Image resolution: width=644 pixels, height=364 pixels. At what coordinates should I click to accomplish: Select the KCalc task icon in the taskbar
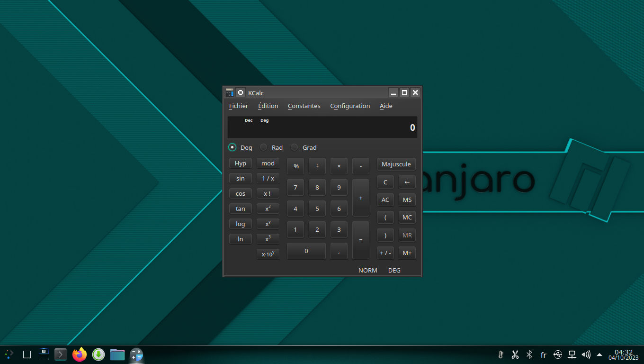point(136,355)
